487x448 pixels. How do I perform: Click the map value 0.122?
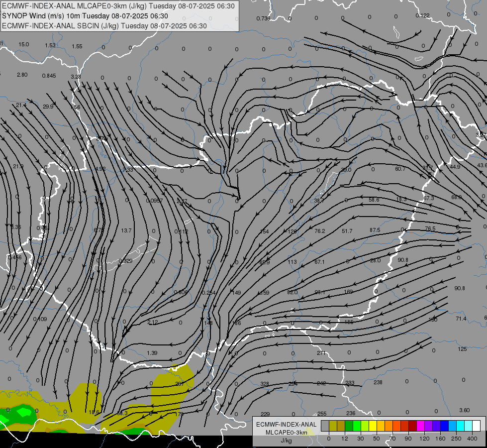(x=423, y=15)
